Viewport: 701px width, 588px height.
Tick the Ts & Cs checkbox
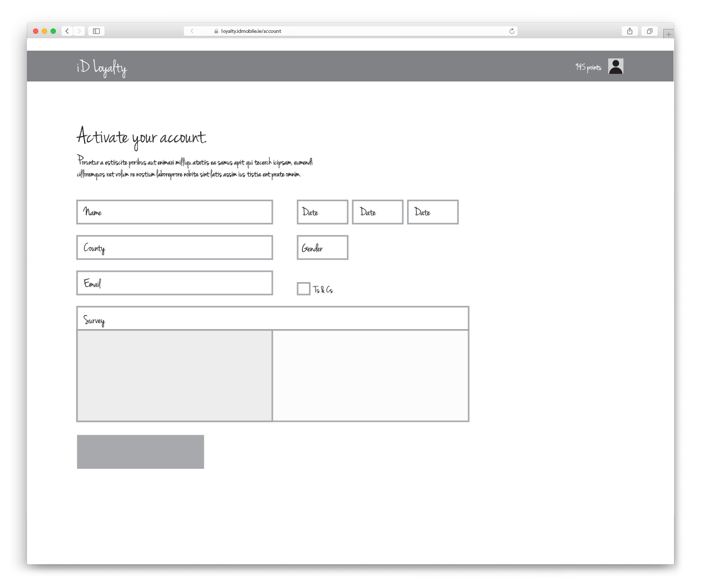304,289
